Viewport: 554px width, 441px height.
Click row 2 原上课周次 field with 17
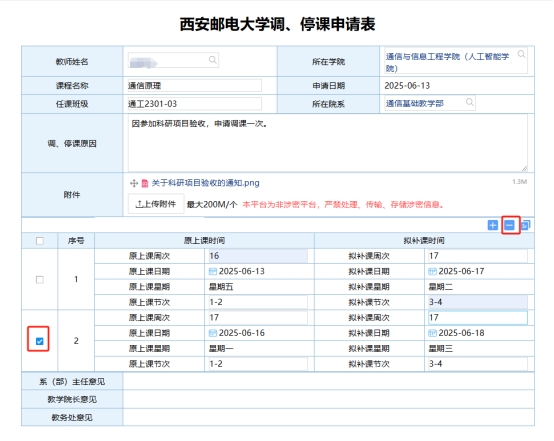(258, 317)
